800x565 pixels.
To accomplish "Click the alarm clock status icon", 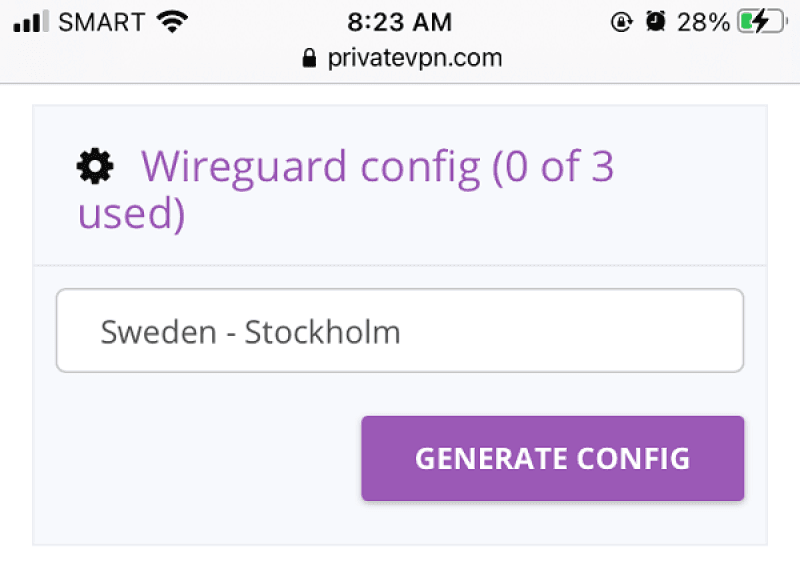I will 655,22.
